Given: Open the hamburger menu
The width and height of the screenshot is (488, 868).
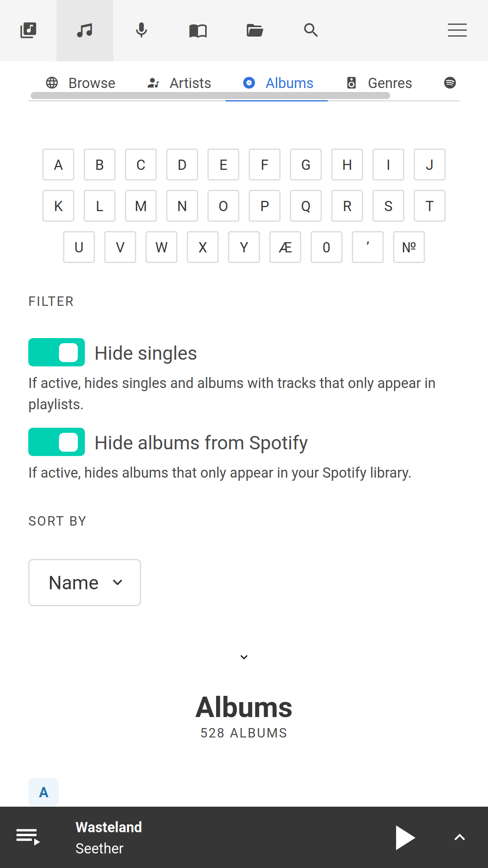Looking at the screenshot, I should pyautogui.click(x=457, y=30).
